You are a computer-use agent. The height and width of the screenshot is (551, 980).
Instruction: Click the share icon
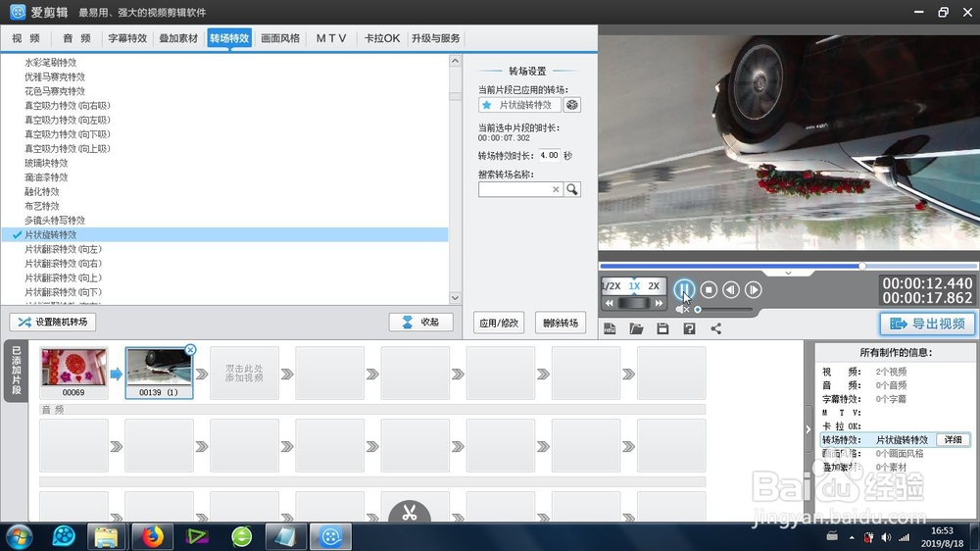point(716,328)
